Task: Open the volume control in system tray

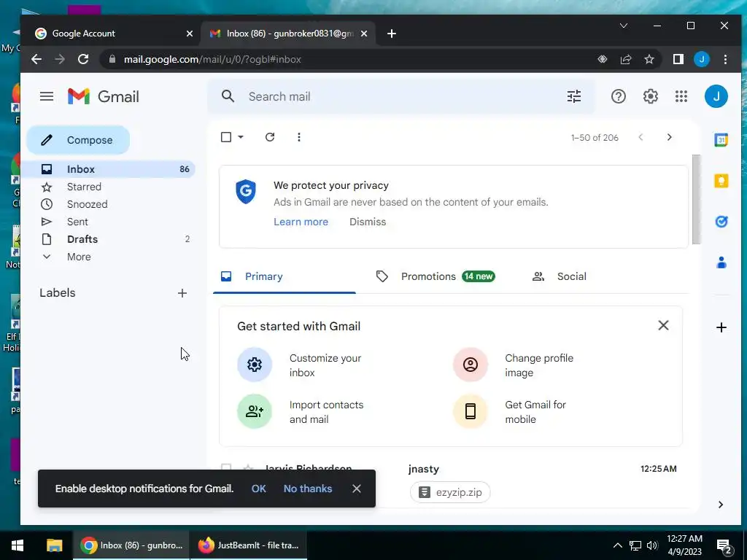Action: (x=652, y=545)
